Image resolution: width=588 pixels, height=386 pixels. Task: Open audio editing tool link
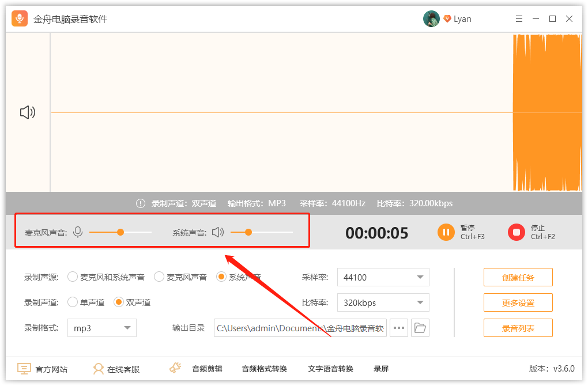tap(207, 369)
